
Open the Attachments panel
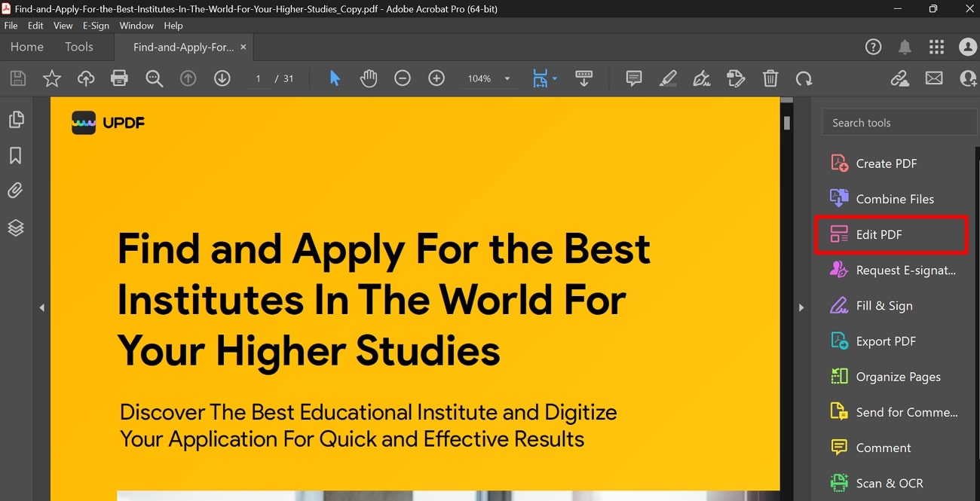16,190
